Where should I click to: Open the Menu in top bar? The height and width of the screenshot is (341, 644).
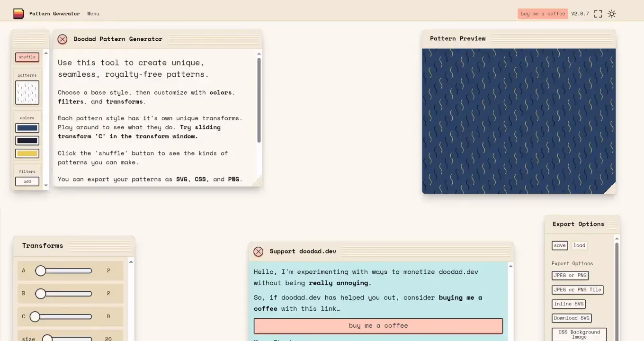93,14
